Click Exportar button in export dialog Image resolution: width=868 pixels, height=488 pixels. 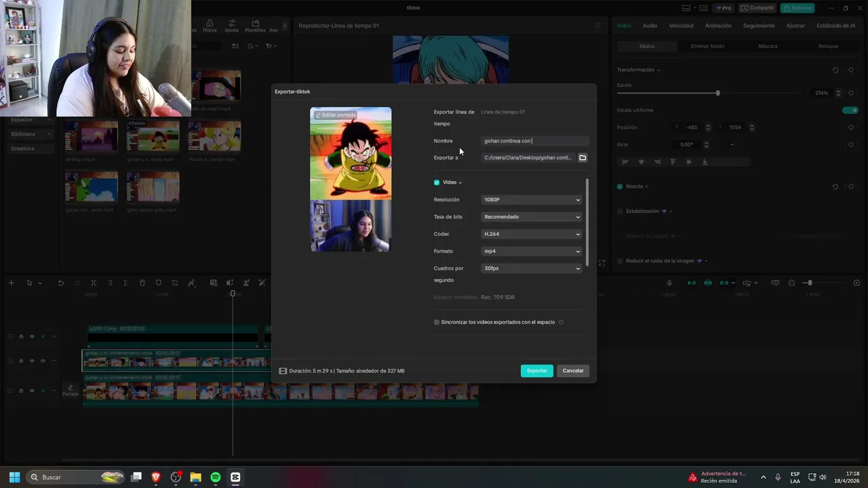click(537, 371)
